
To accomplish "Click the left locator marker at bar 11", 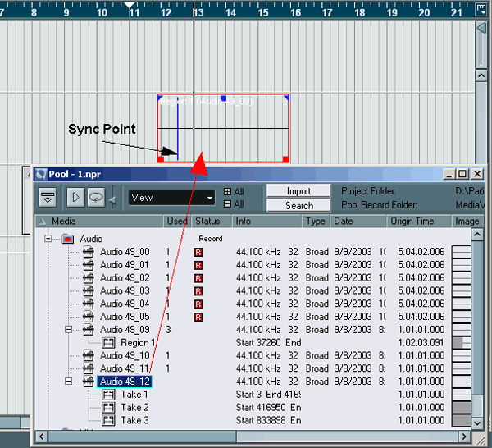I will point(129,5).
